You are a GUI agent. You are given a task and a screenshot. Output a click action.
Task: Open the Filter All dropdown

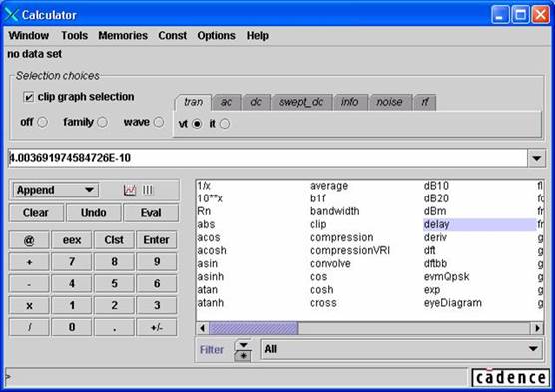point(401,349)
